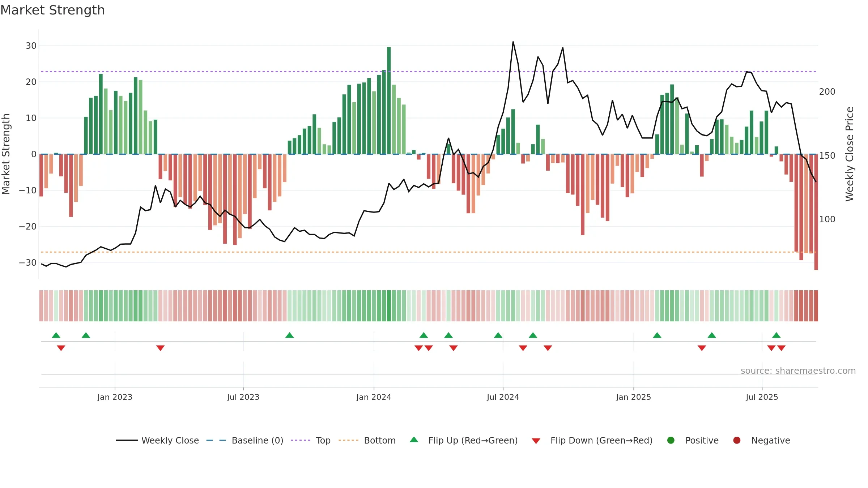Click the green triangle icon in the legend
The image size is (868, 488).
click(x=414, y=440)
